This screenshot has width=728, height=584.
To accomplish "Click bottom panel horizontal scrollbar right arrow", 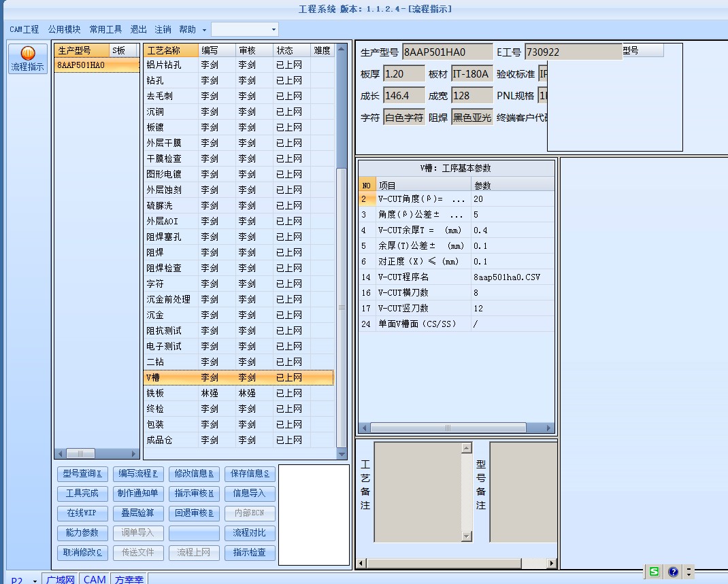I will pyautogui.click(x=552, y=564).
